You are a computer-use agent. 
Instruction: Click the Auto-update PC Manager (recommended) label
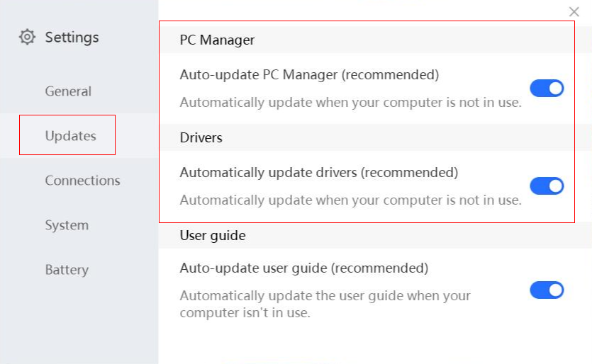[x=309, y=74]
